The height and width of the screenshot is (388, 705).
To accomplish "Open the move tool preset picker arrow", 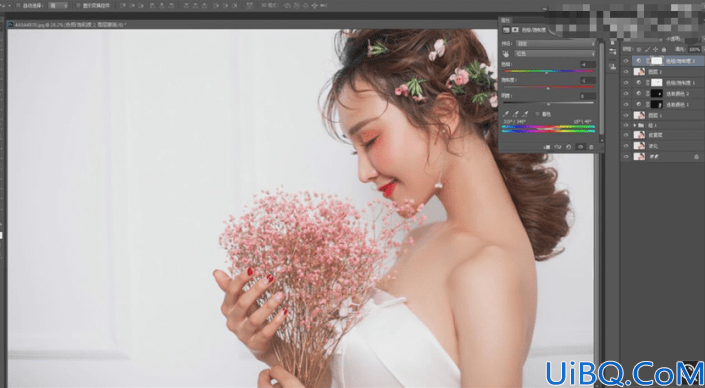I will click(x=9, y=5).
